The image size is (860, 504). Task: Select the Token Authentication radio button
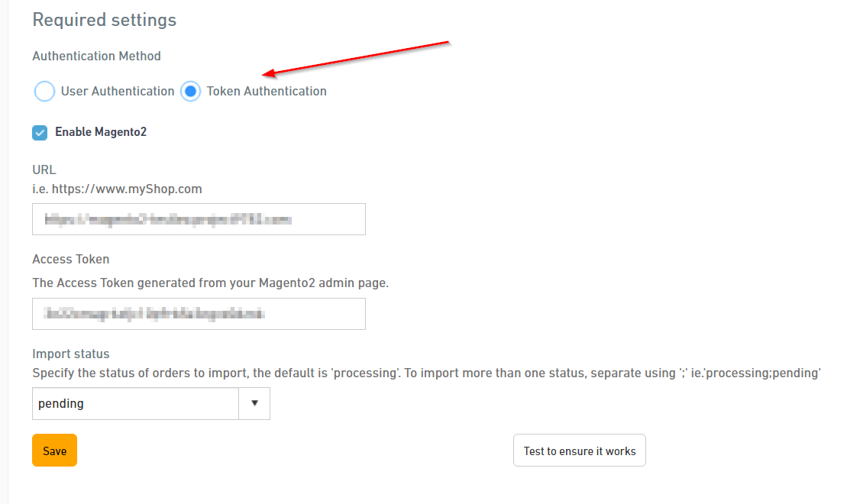(x=190, y=91)
